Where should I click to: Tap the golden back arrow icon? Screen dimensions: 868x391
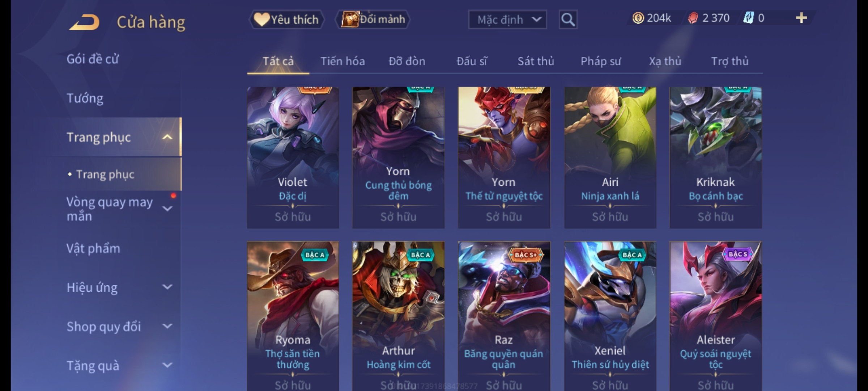[x=85, y=22]
